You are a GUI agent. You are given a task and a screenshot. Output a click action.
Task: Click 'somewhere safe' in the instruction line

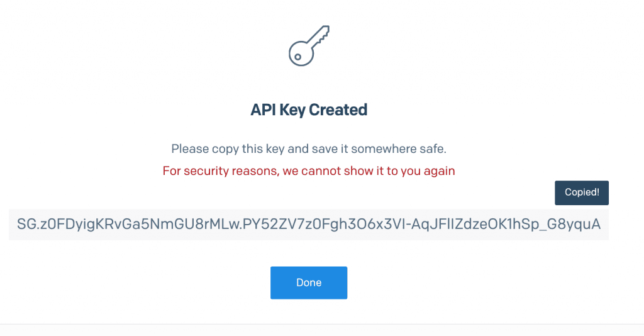click(398, 150)
